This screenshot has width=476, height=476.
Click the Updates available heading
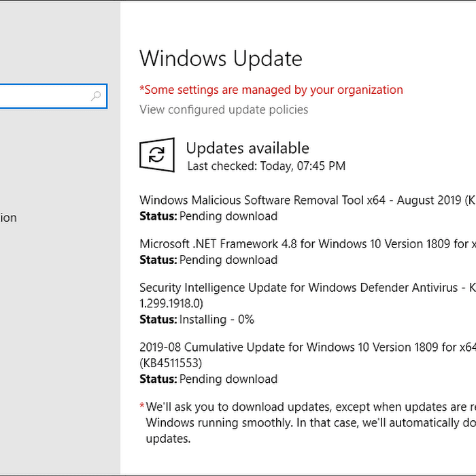pos(248,148)
